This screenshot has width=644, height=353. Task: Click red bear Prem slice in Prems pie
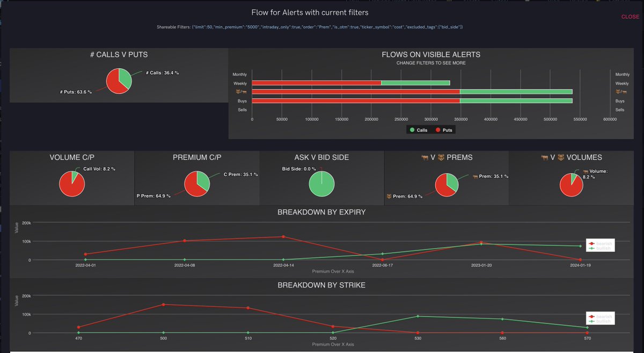442,187
